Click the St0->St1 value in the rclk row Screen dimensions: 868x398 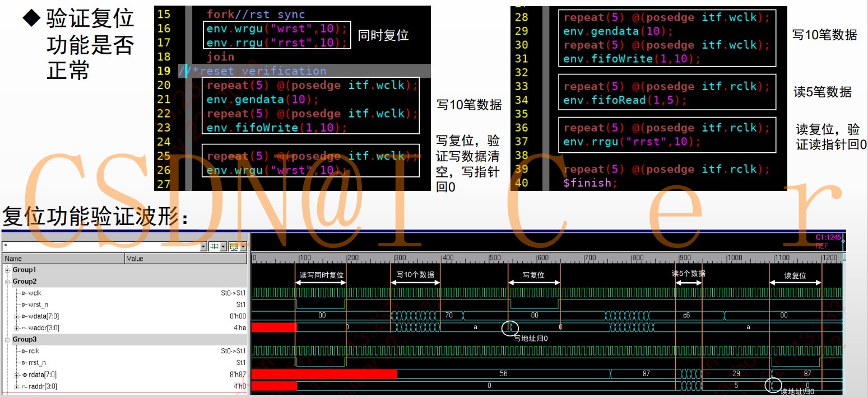coord(233,352)
